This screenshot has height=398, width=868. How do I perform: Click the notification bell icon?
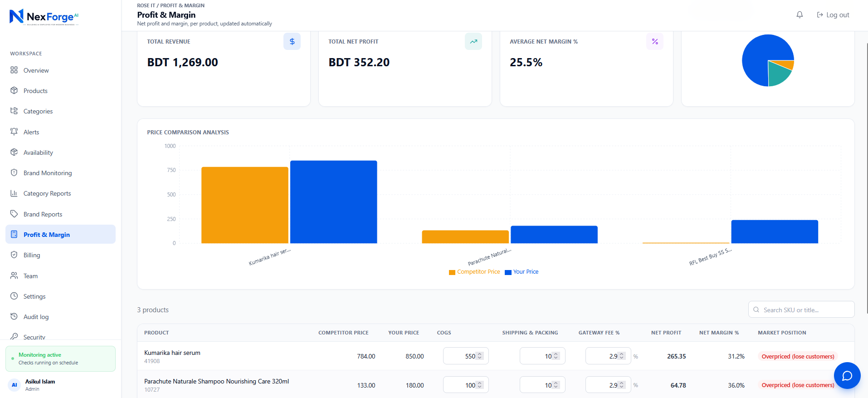800,15
